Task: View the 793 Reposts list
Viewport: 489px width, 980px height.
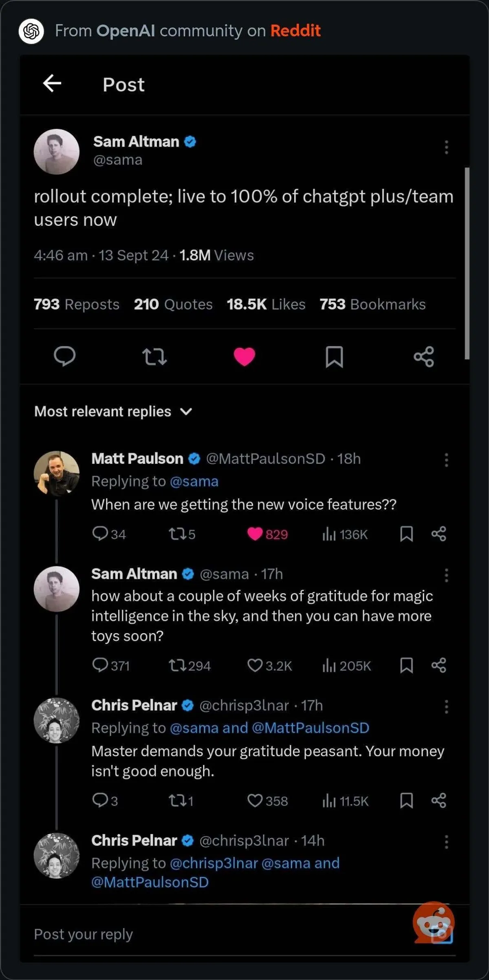Action: [x=77, y=304]
